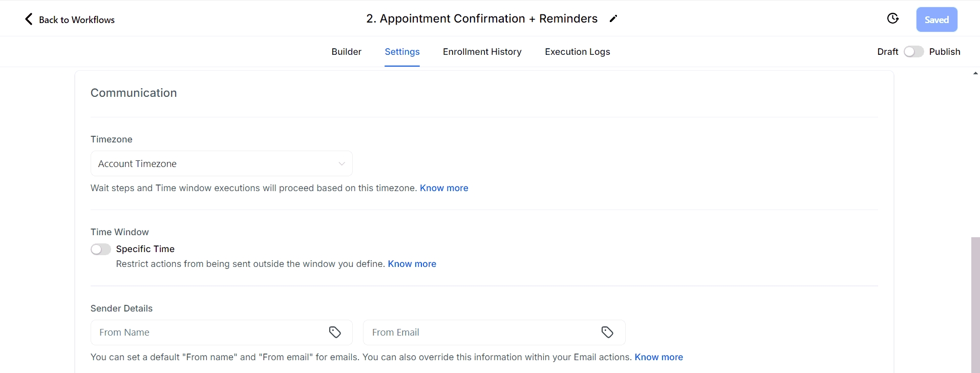Open Know more link for Sender Details
Image resolution: width=980 pixels, height=373 pixels.
tap(658, 357)
